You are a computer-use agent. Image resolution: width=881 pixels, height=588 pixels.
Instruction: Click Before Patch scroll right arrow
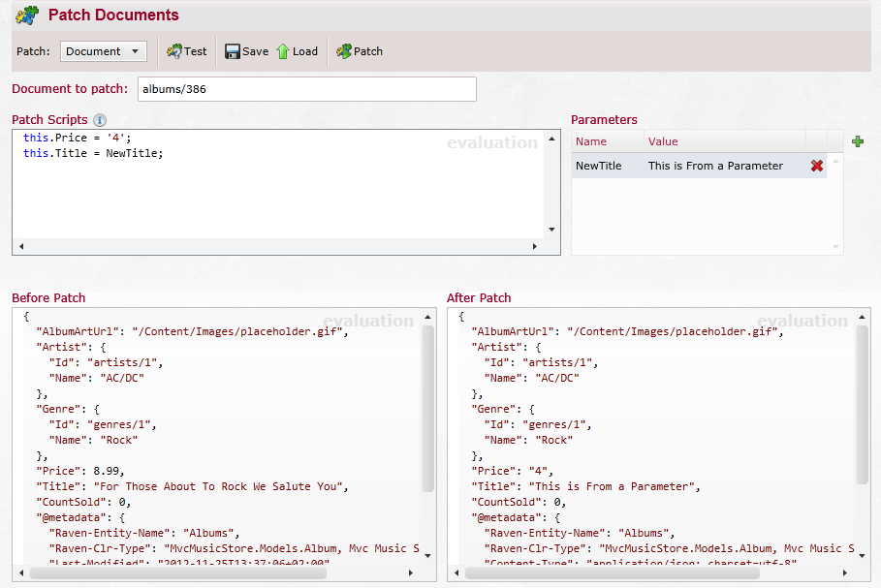[411, 573]
